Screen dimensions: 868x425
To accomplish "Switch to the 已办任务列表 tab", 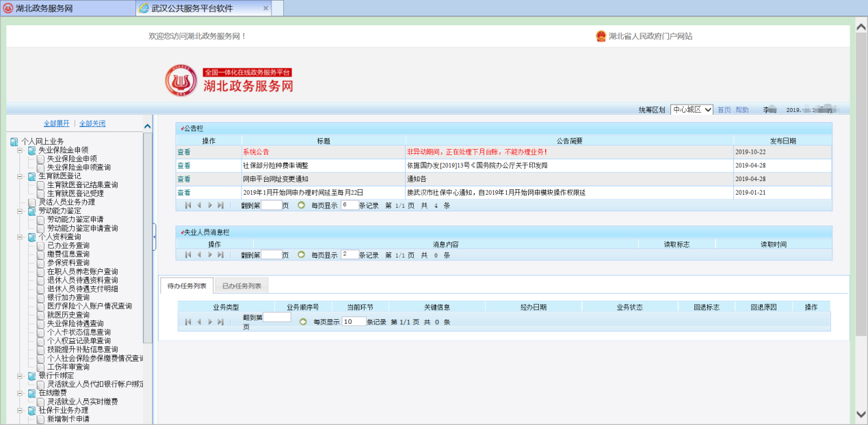I will (241, 286).
